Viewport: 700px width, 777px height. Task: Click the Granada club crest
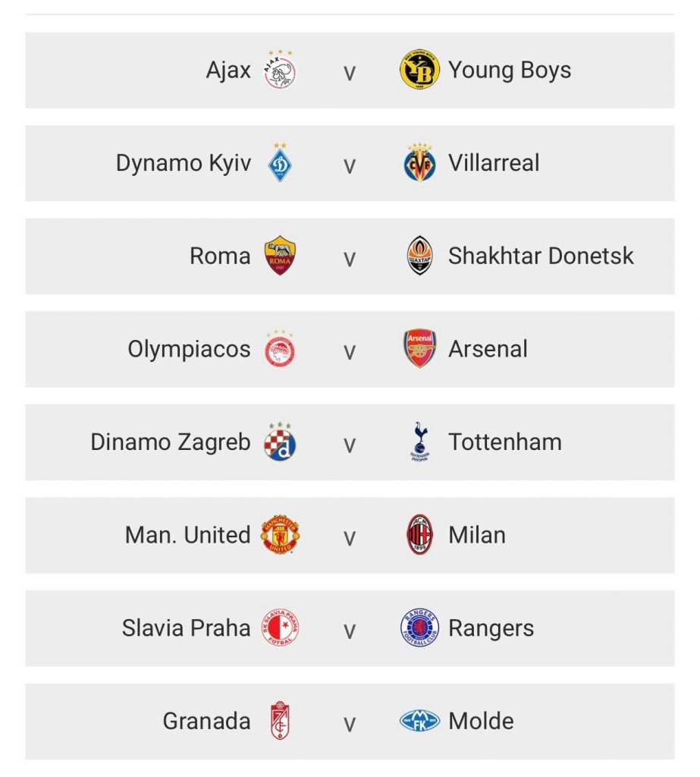click(x=280, y=721)
